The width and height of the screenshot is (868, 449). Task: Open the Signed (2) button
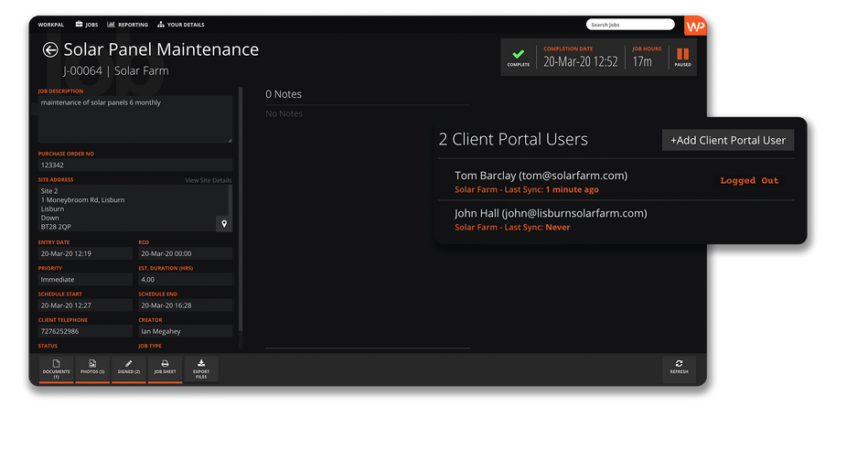click(128, 369)
